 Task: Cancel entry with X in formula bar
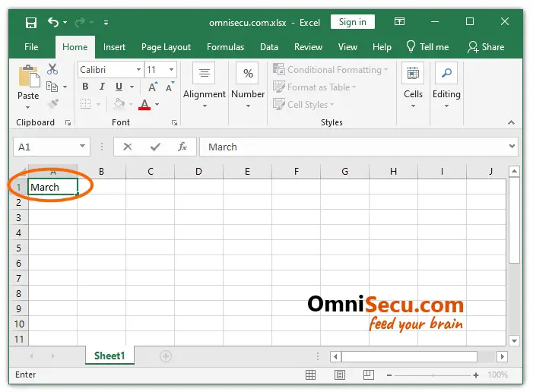click(128, 147)
